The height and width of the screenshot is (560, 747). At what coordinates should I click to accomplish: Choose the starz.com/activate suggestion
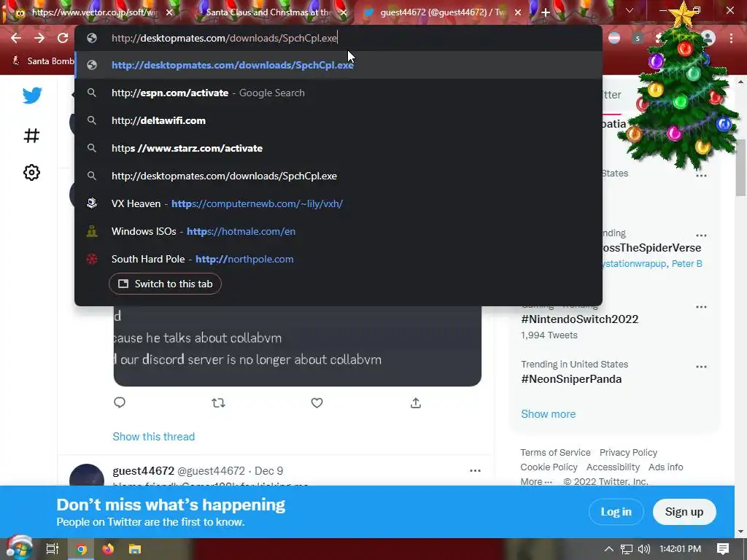(x=338, y=148)
